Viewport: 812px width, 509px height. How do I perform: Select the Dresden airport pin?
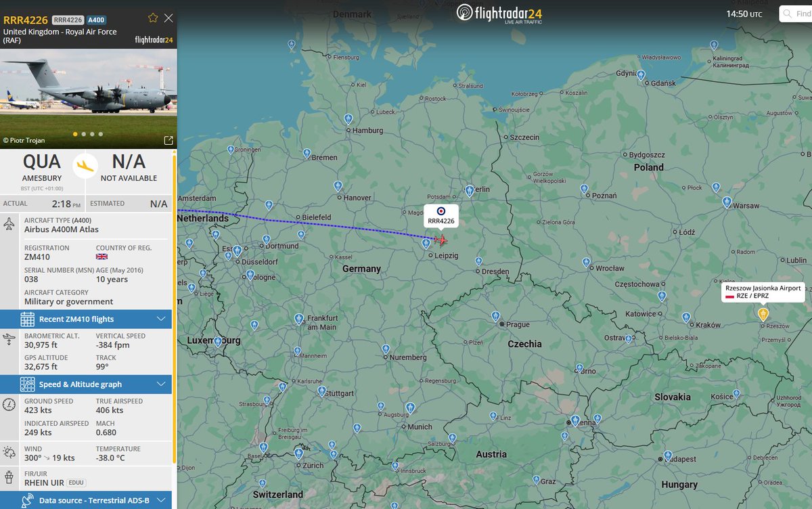(478, 261)
